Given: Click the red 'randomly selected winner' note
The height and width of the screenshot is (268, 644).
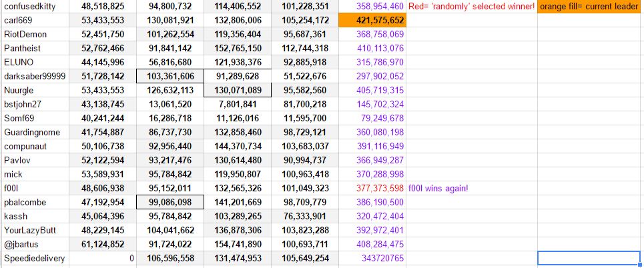Looking at the screenshot, I should tap(471, 7).
